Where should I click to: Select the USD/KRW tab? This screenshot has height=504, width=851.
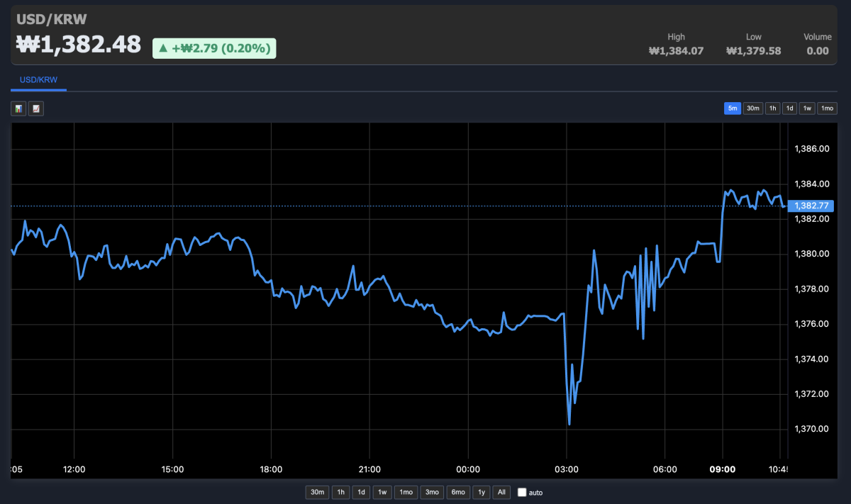coord(38,79)
